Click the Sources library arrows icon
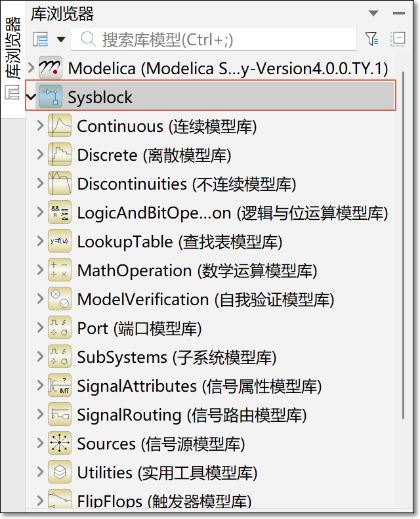The width and height of the screenshot is (420, 519). click(x=60, y=443)
